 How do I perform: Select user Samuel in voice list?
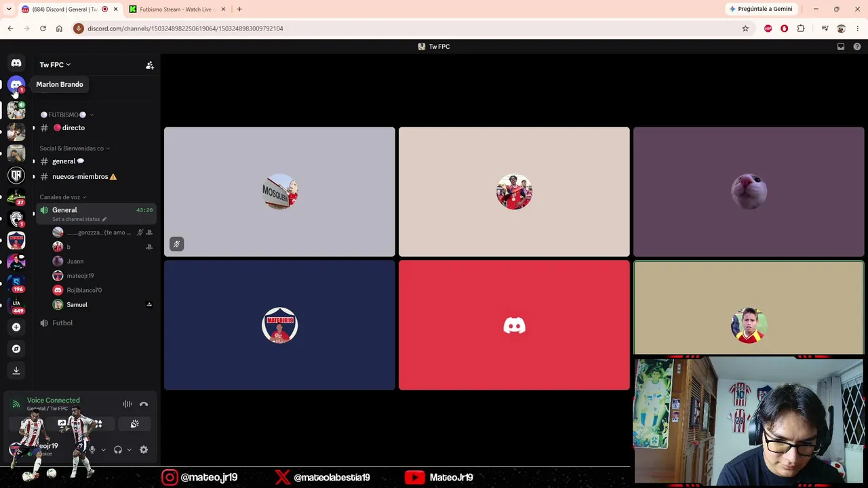pyautogui.click(x=103, y=304)
